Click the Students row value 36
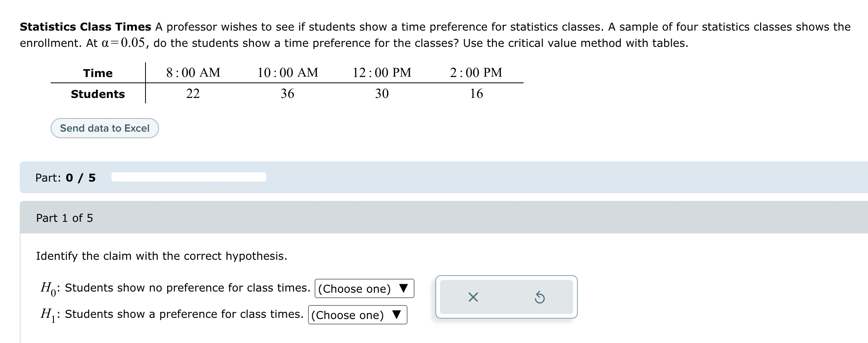The height and width of the screenshot is (343, 868). pyautogui.click(x=288, y=94)
